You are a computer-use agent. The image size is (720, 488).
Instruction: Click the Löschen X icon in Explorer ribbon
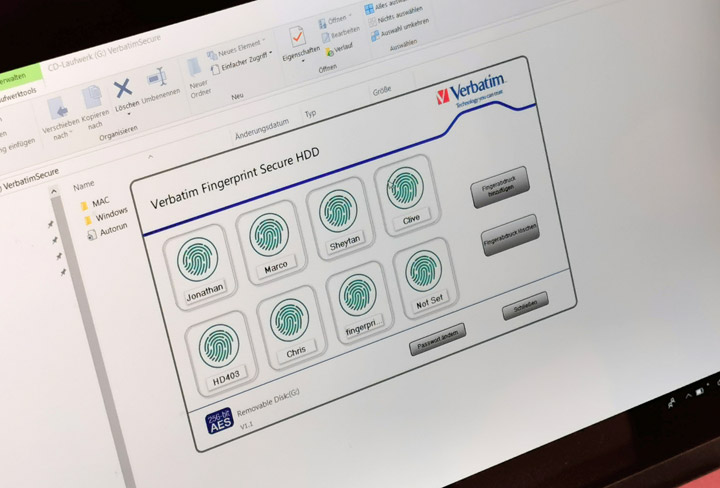click(x=123, y=89)
